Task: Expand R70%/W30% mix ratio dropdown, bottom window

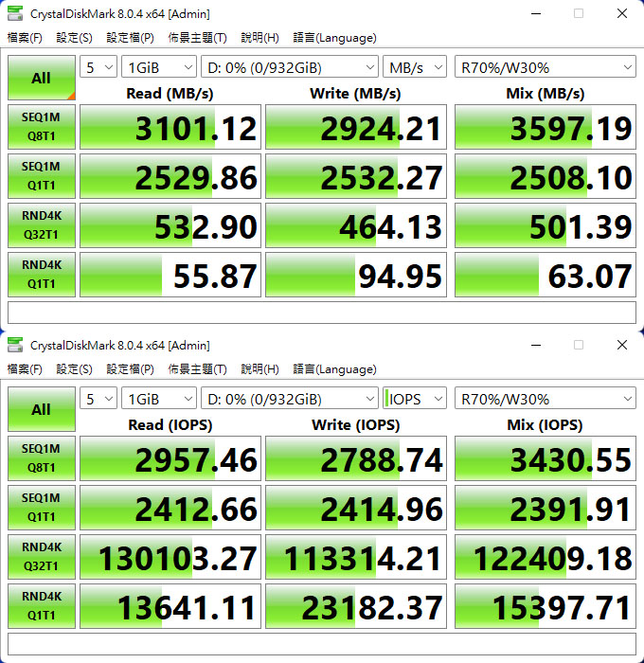Action: [546, 399]
